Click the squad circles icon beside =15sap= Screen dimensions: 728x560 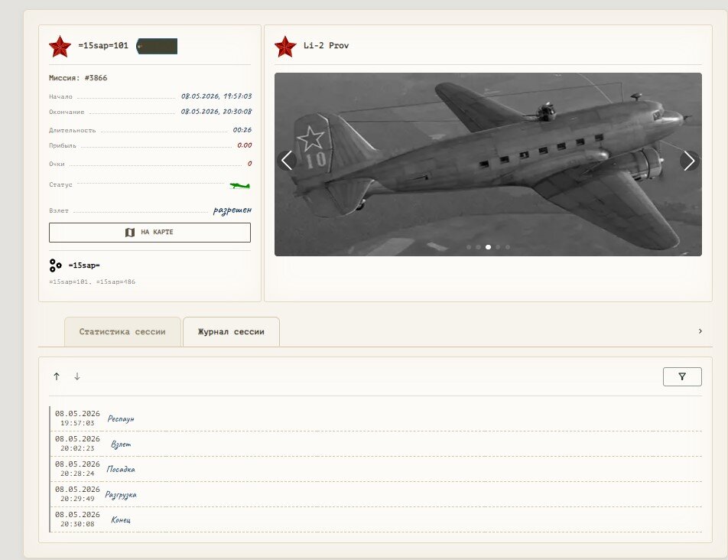[55, 265]
